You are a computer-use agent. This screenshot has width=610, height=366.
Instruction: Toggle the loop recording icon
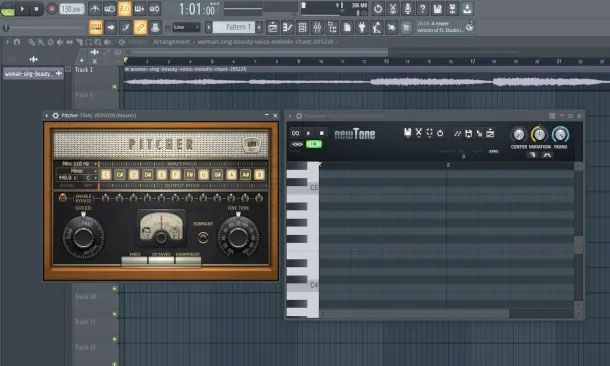tap(154, 9)
